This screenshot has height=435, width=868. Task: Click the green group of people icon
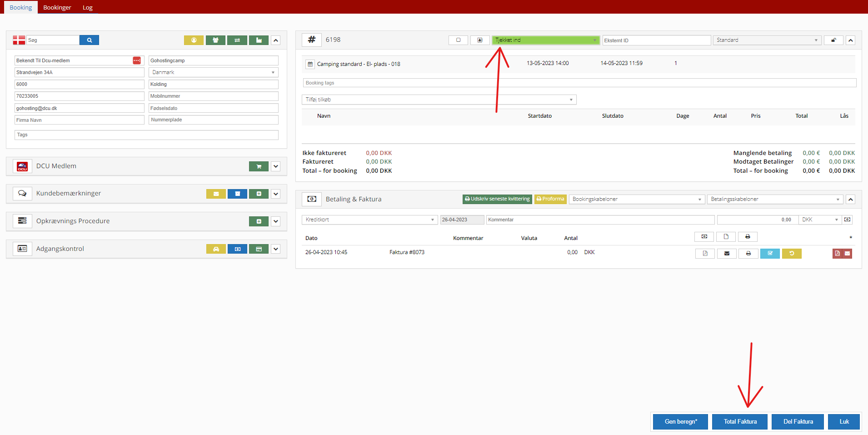[x=215, y=40]
